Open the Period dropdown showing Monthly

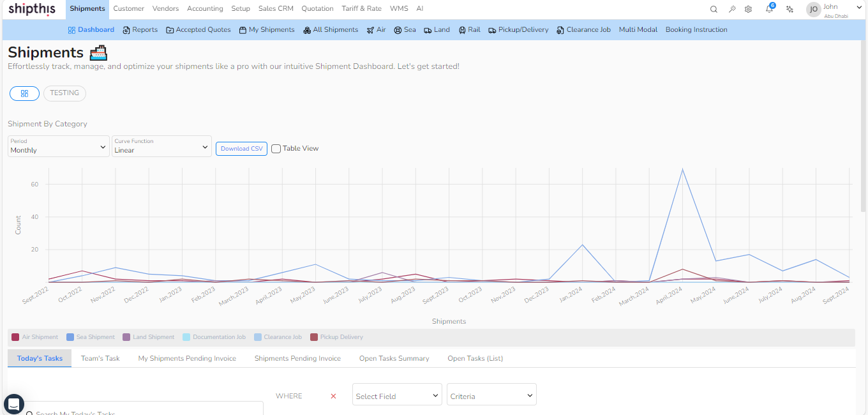(58, 146)
